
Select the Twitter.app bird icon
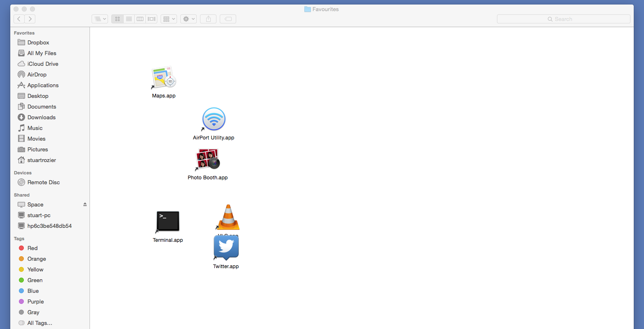[x=226, y=248]
